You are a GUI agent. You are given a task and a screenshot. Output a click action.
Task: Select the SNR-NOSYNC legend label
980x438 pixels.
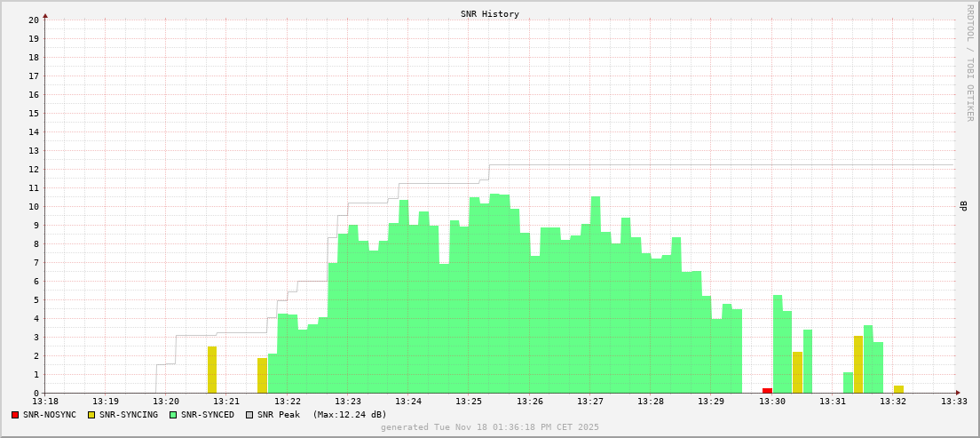click(x=50, y=415)
